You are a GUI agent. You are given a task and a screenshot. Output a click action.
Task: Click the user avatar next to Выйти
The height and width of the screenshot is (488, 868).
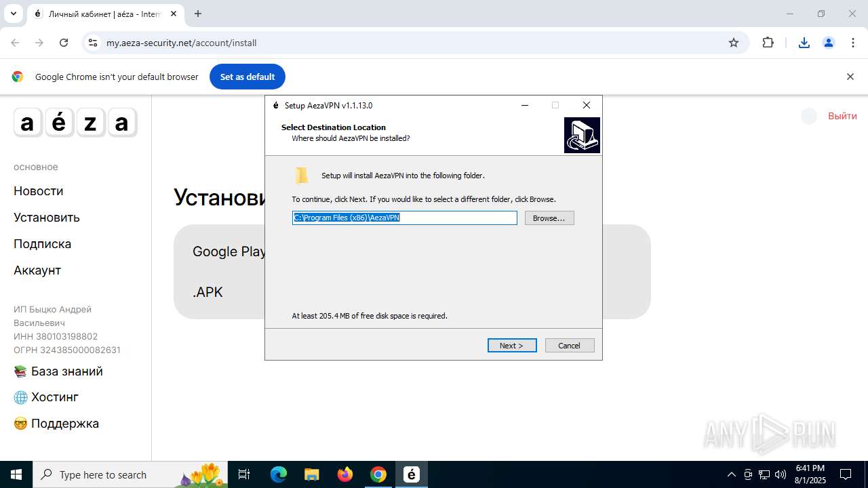point(809,116)
